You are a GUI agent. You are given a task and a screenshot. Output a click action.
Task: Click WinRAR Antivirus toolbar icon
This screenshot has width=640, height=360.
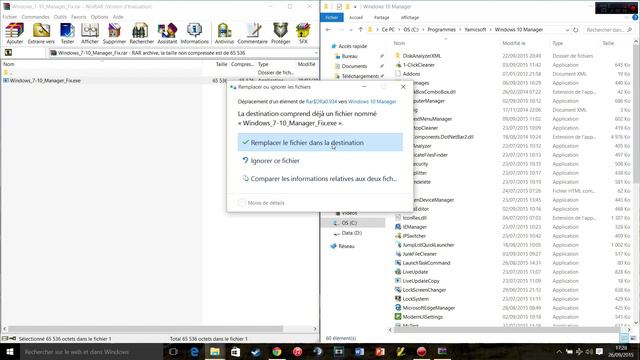(x=224, y=33)
